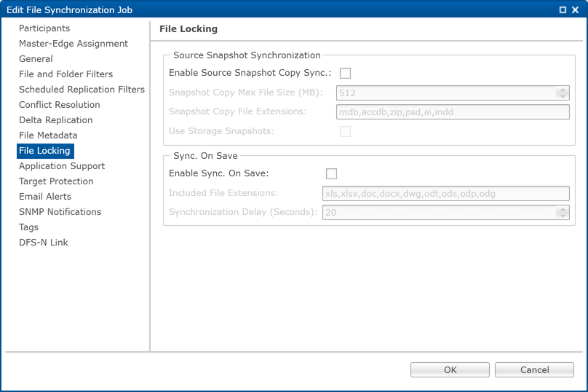
Task: Go to Target Protection page
Action: [56, 181]
